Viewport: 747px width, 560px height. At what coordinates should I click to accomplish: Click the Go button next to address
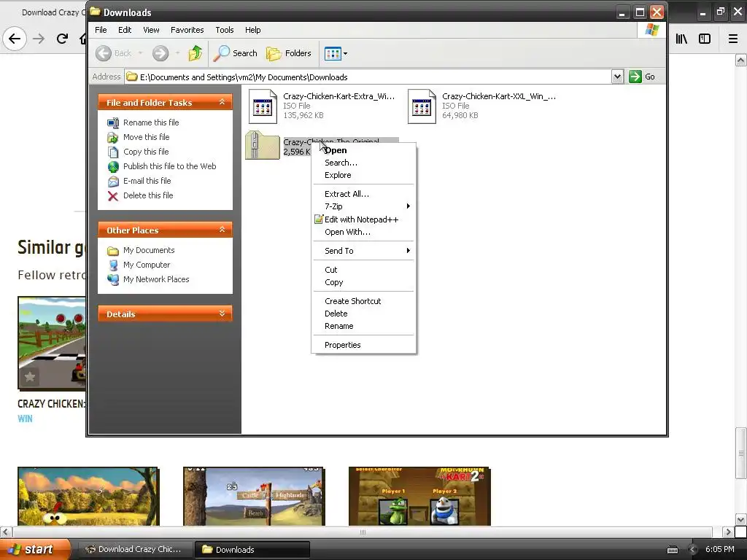point(642,77)
